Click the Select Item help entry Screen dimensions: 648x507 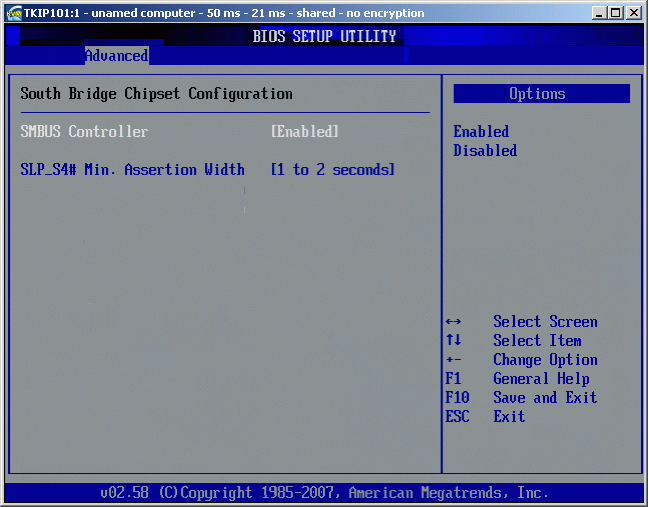click(537, 340)
